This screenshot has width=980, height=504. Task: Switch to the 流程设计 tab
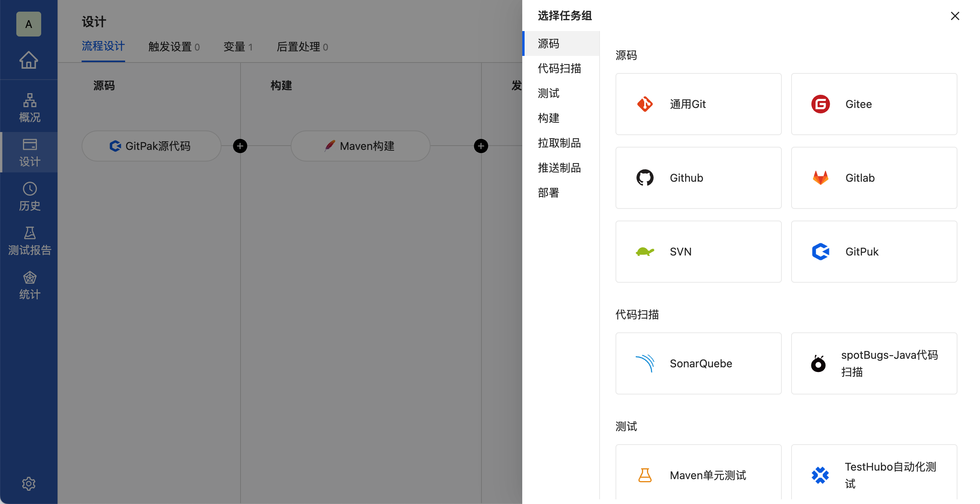click(103, 47)
